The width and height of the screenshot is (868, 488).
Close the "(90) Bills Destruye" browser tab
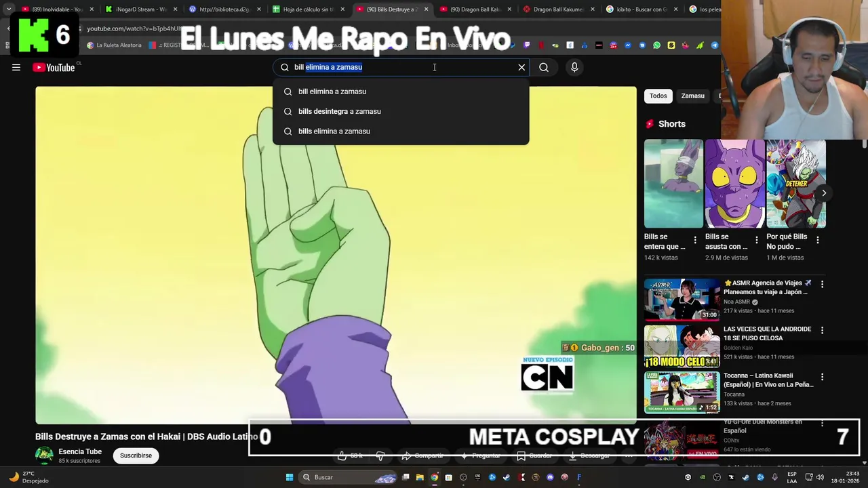point(426,9)
